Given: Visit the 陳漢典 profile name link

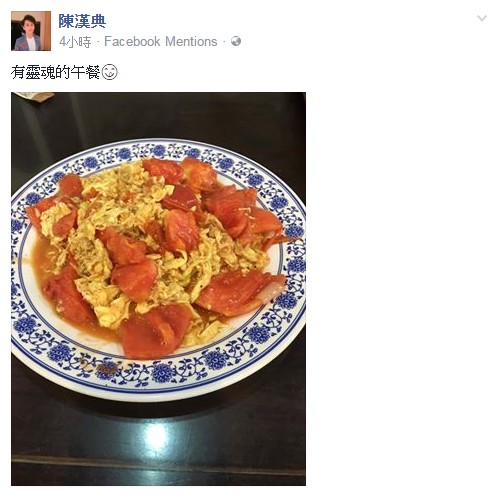Looking at the screenshot, I should point(82,21).
